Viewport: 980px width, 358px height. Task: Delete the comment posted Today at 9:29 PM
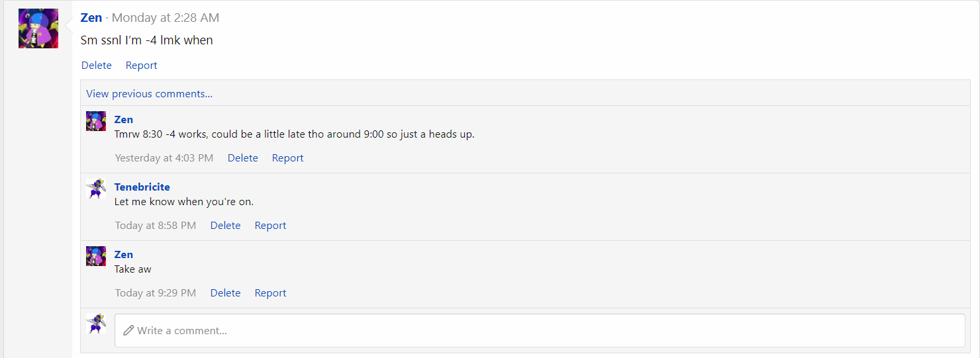(226, 292)
